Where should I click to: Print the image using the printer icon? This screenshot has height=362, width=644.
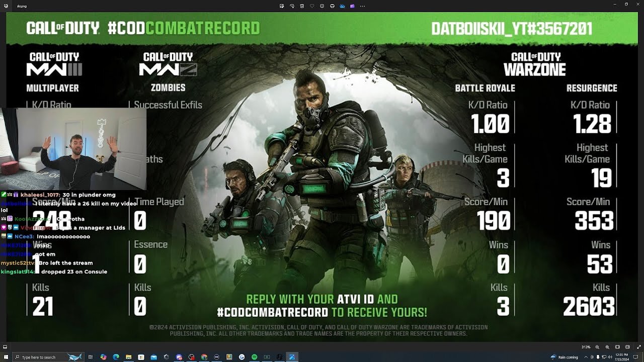[x=332, y=6]
